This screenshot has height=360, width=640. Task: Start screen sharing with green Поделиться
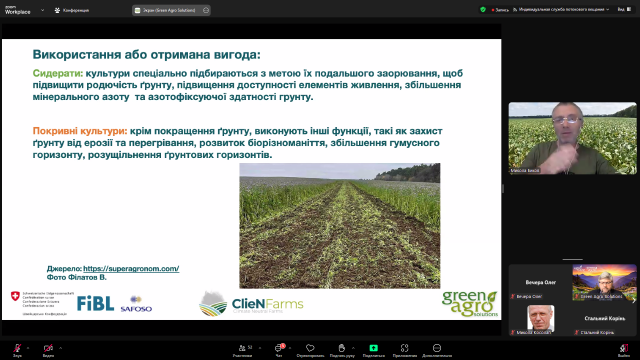(x=373, y=350)
